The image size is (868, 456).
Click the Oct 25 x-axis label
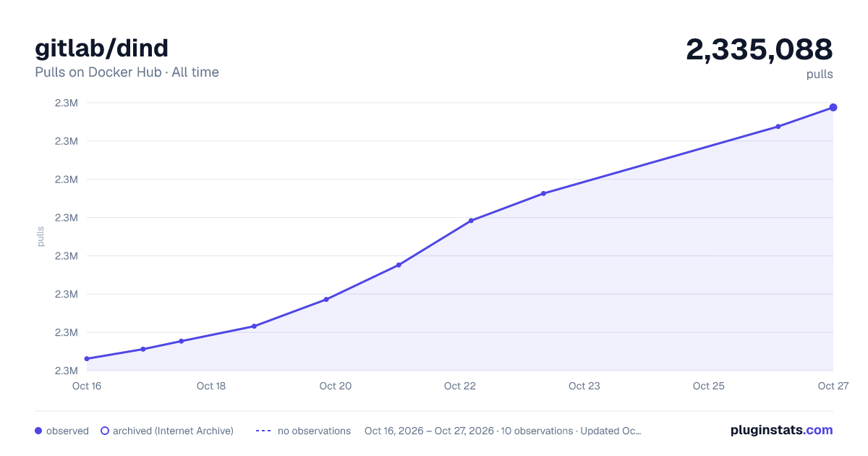(x=709, y=386)
